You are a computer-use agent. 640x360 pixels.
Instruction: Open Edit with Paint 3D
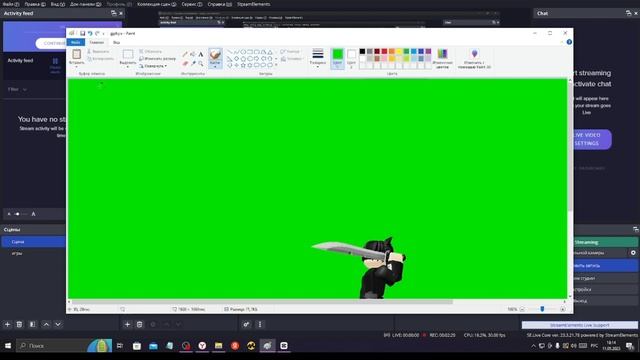pos(474,58)
